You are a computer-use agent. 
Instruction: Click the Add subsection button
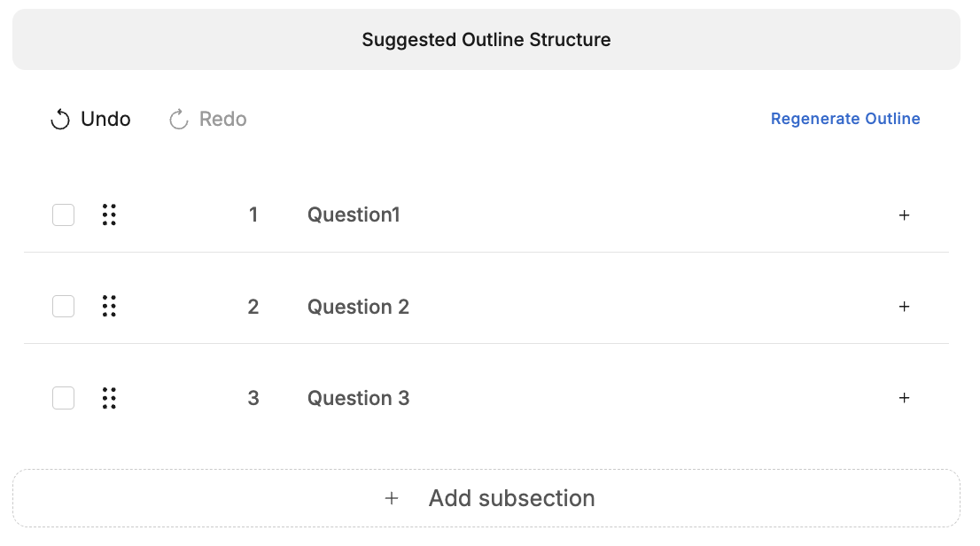click(486, 498)
